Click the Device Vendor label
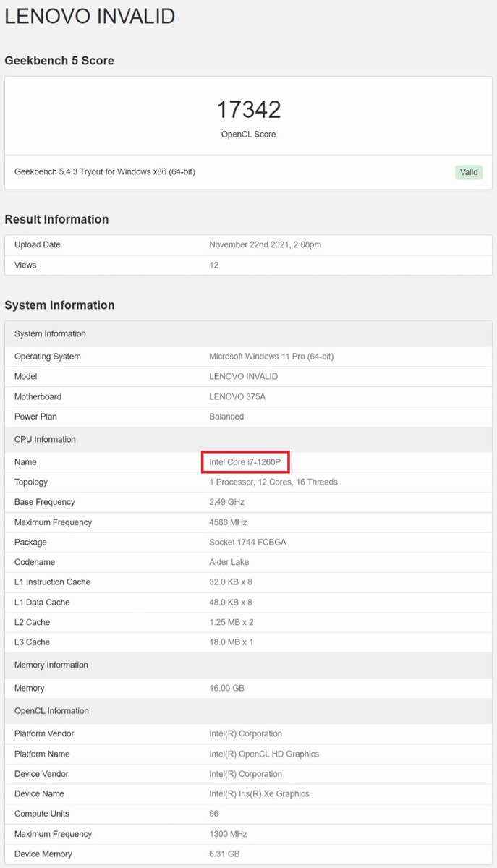 pyautogui.click(x=41, y=774)
